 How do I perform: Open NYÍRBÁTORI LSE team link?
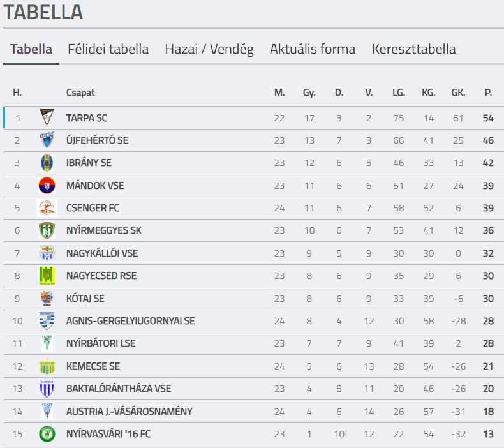coord(101,343)
